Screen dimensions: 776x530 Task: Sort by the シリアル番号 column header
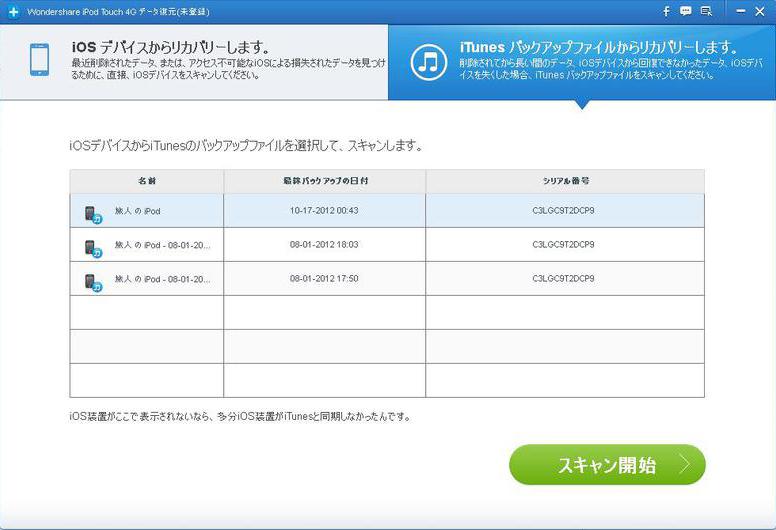click(x=565, y=181)
